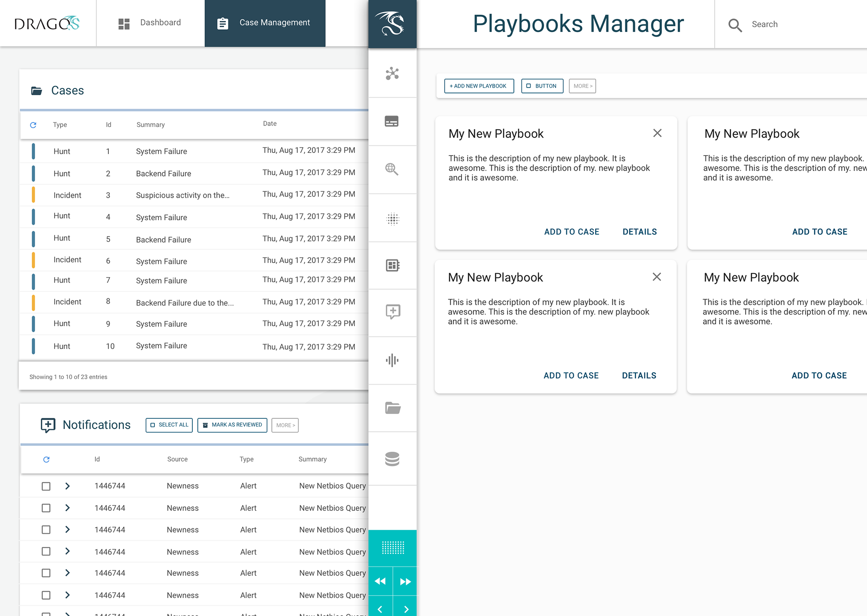Check the first notification row checkbox

46,486
